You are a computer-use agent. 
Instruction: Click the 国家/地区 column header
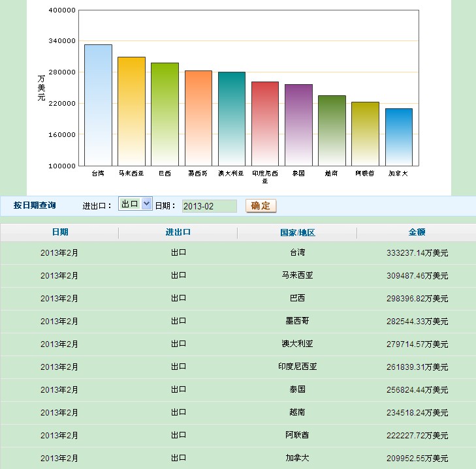click(298, 232)
